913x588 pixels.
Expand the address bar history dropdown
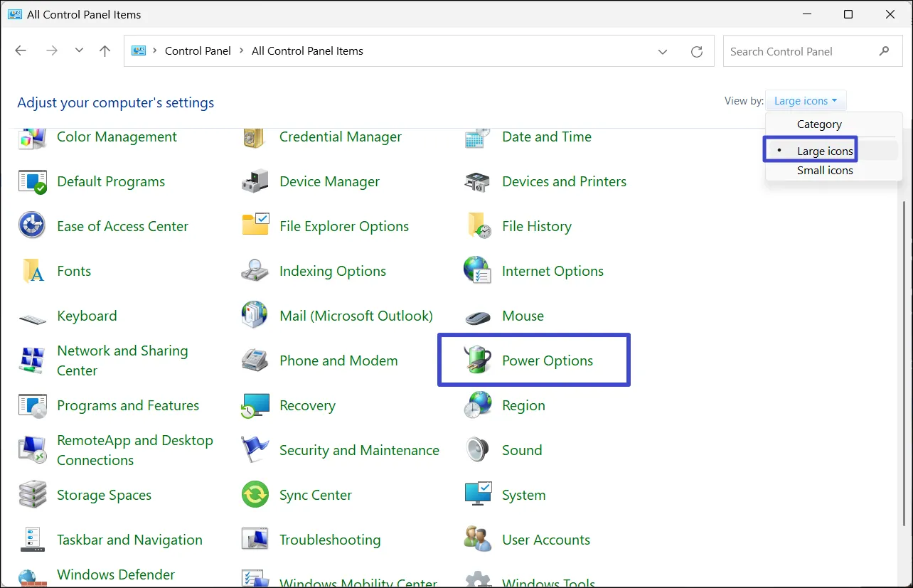[663, 51]
